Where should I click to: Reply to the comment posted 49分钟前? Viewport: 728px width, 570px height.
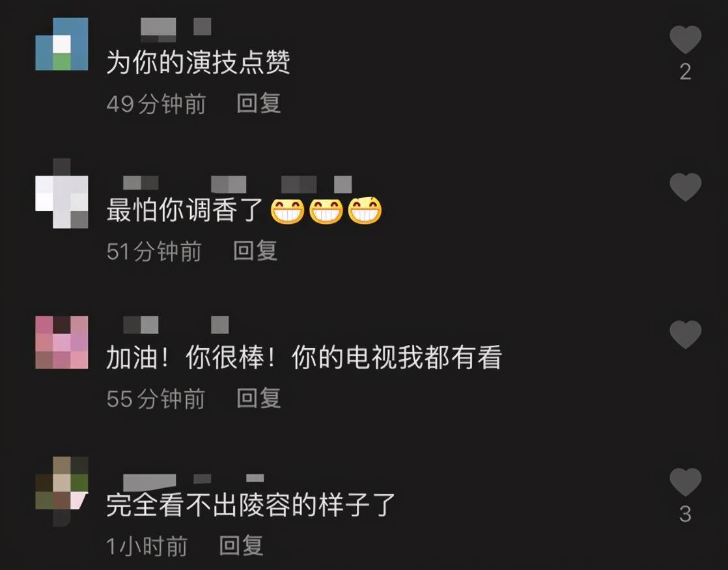pyautogui.click(x=259, y=103)
